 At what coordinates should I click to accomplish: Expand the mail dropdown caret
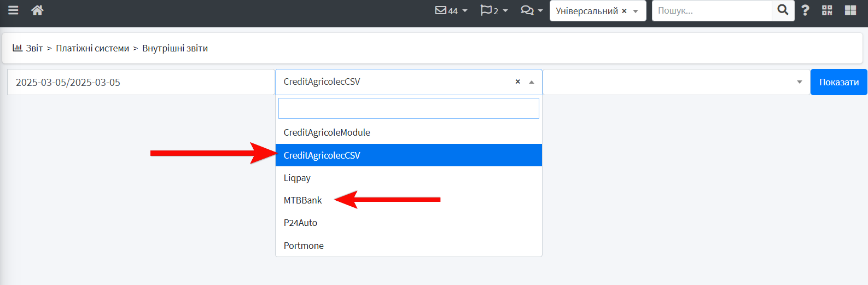pyautogui.click(x=465, y=11)
